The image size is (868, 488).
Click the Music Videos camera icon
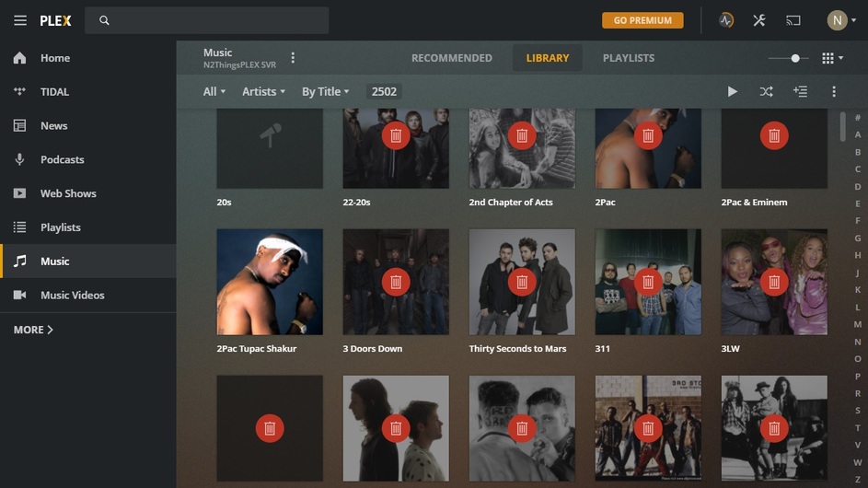point(20,295)
